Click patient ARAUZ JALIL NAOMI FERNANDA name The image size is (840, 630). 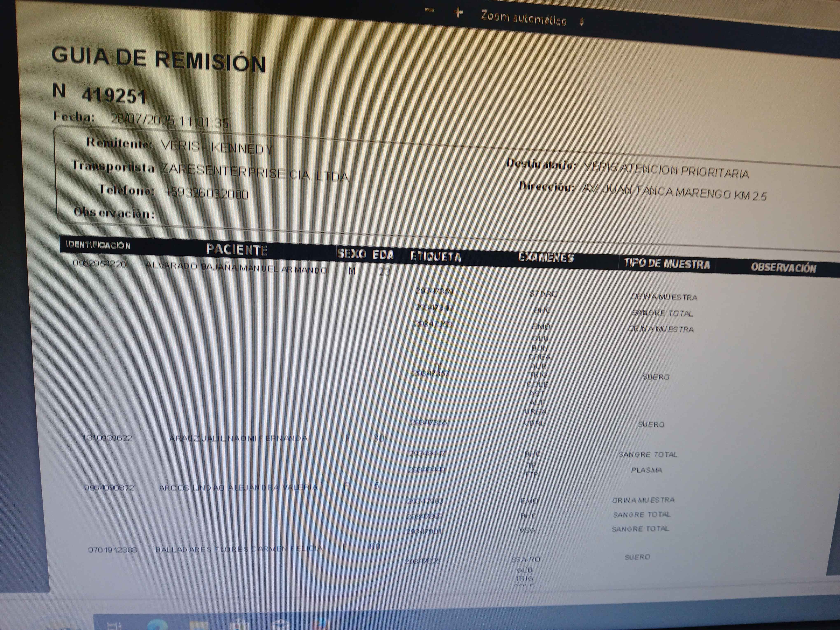click(238, 438)
